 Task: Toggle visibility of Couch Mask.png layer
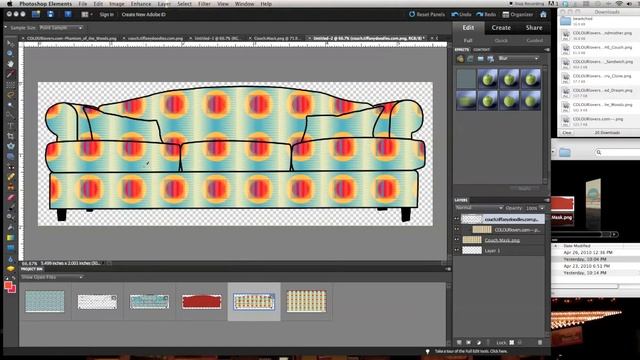(457, 240)
